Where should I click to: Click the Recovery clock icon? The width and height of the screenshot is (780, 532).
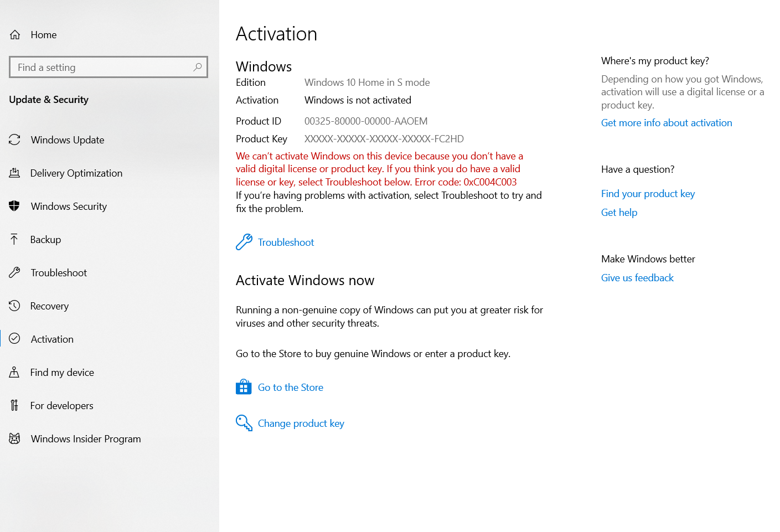[14, 306]
